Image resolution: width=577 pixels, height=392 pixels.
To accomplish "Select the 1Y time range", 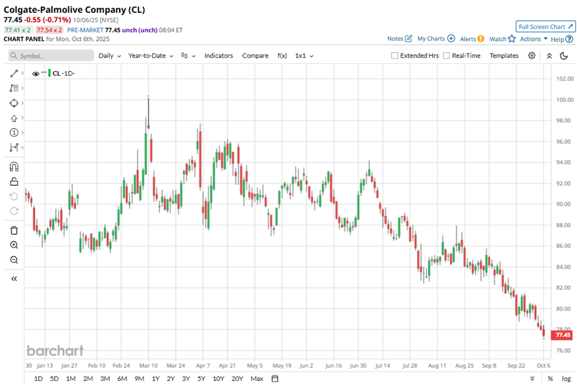I will [x=156, y=379].
